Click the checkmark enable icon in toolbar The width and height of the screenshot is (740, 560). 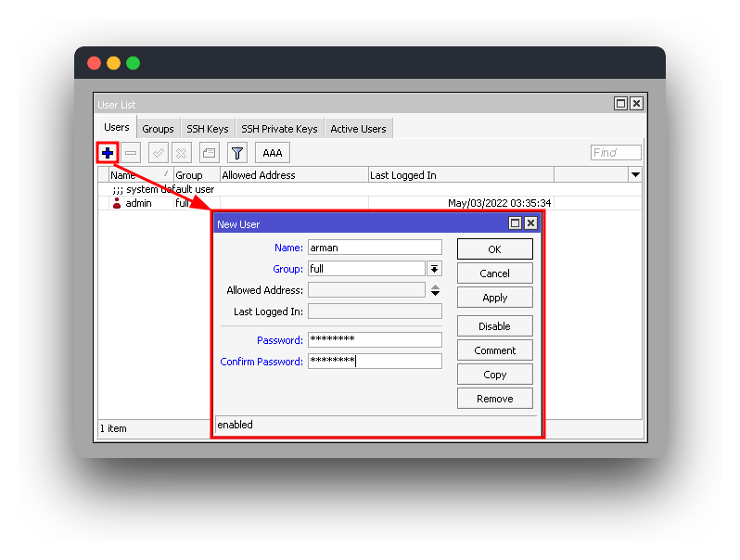click(159, 153)
